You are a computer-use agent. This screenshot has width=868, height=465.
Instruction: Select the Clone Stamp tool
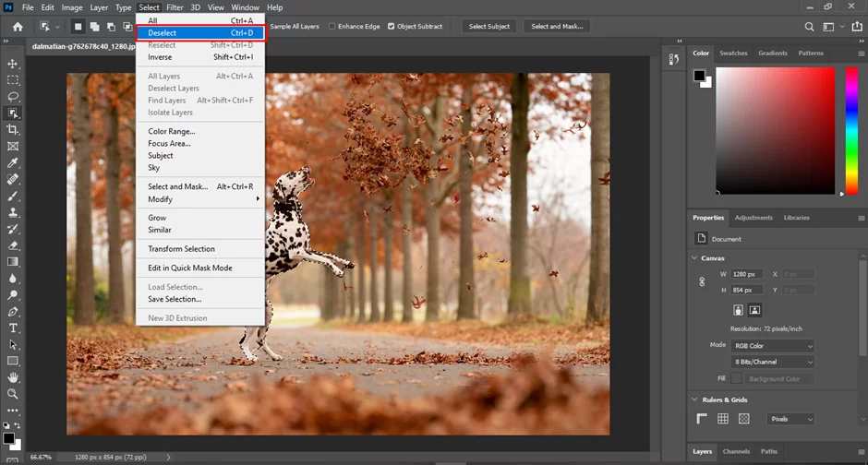(x=13, y=212)
